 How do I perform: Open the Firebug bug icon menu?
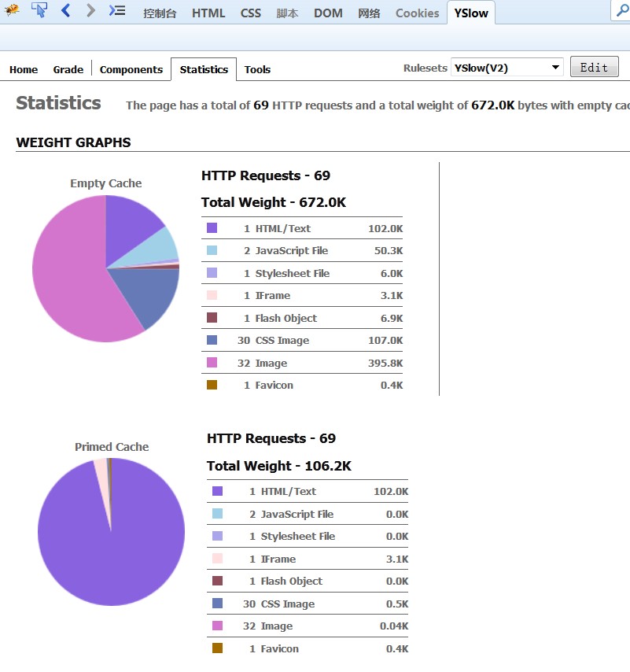tap(12, 11)
